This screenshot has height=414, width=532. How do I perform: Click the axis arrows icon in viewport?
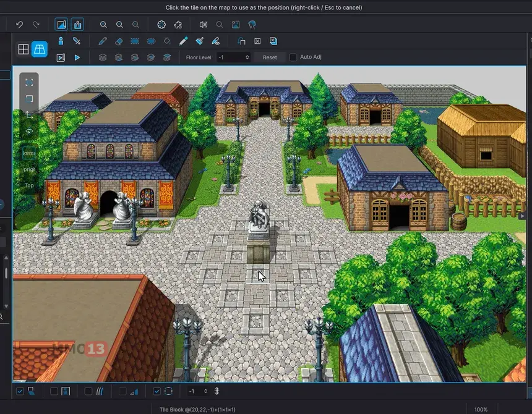tap(29, 115)
